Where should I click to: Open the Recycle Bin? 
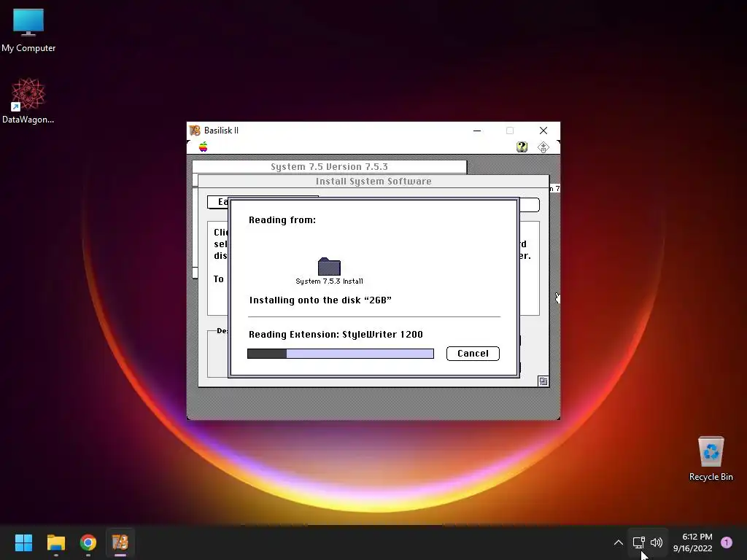pos(711,459)
